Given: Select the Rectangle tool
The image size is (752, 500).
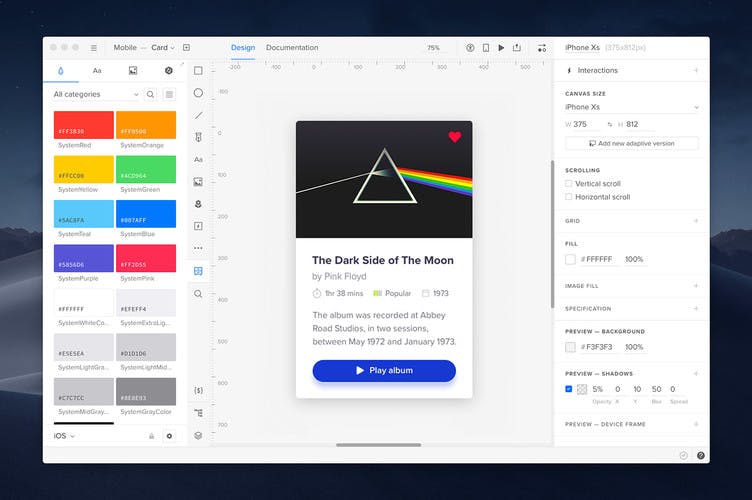Looking at the screenshot, I should tap(198, 70).
